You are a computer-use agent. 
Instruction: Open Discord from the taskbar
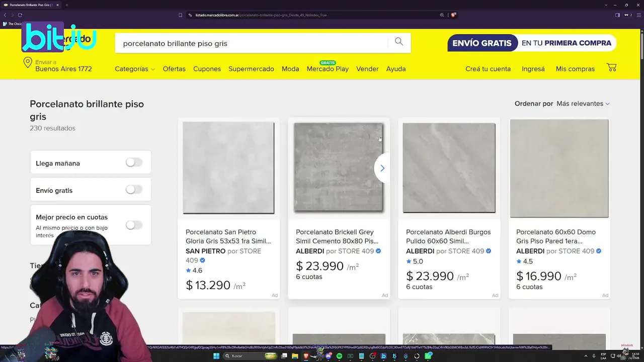[x=329, y=356]
